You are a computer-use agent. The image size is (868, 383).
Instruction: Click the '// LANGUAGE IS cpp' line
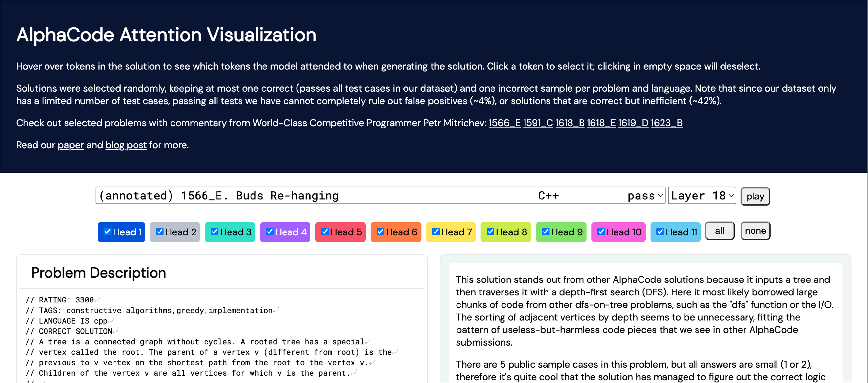point(67,320)
